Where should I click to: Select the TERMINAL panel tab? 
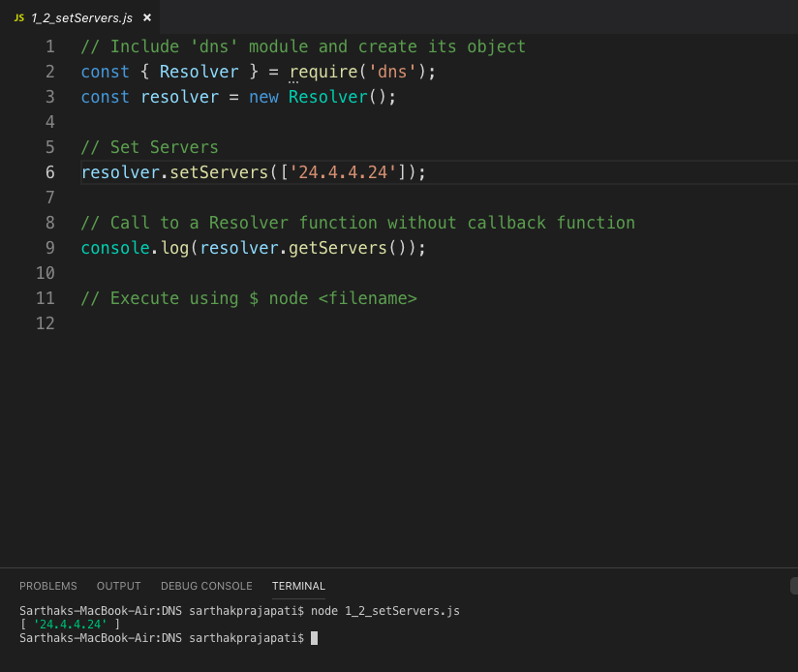click(298, 586)
